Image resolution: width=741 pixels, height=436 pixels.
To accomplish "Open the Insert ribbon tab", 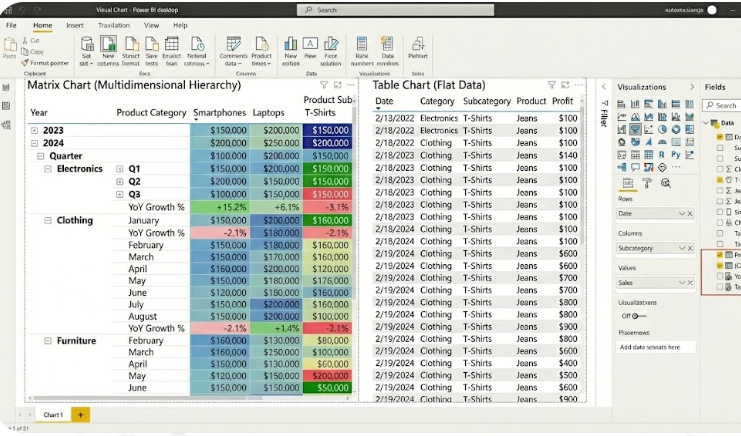I will click(x=75, y=24).
